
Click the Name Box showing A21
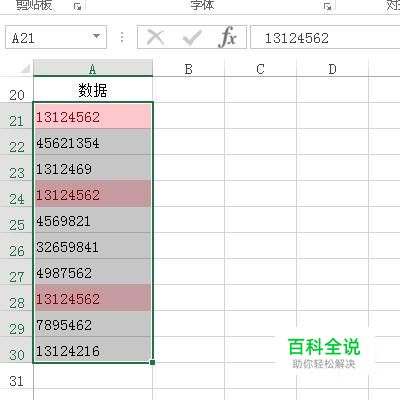click(x=56, y=37)
